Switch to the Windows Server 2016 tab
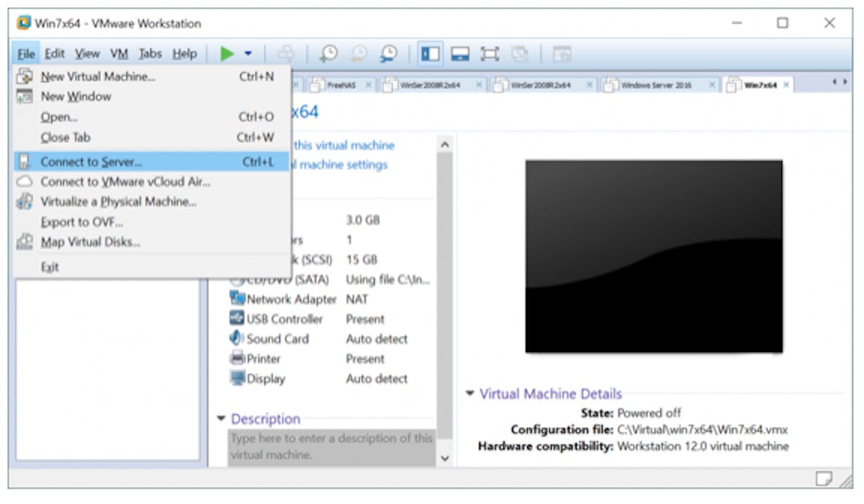Screen dimensions: 864x504 [655, 85]
